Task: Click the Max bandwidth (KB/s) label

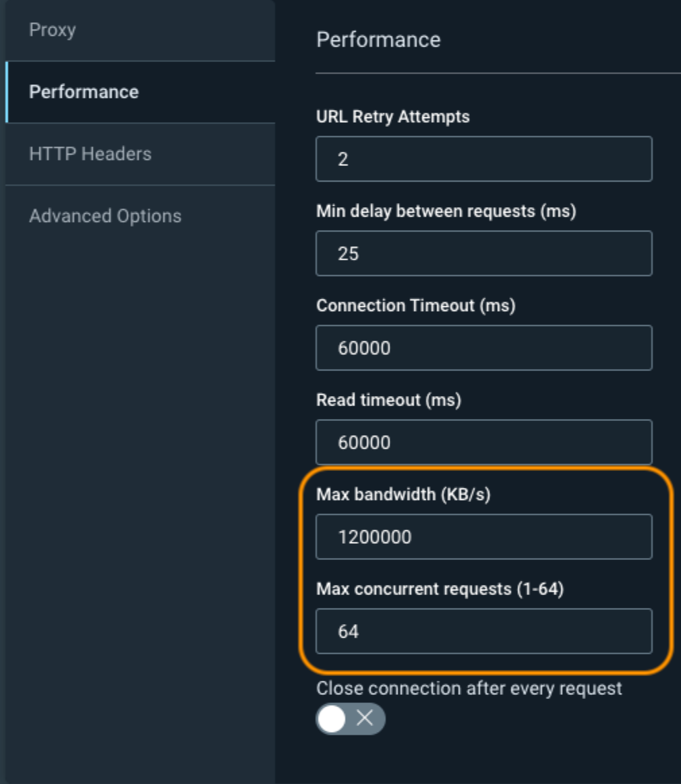Action: click(403, 495)
